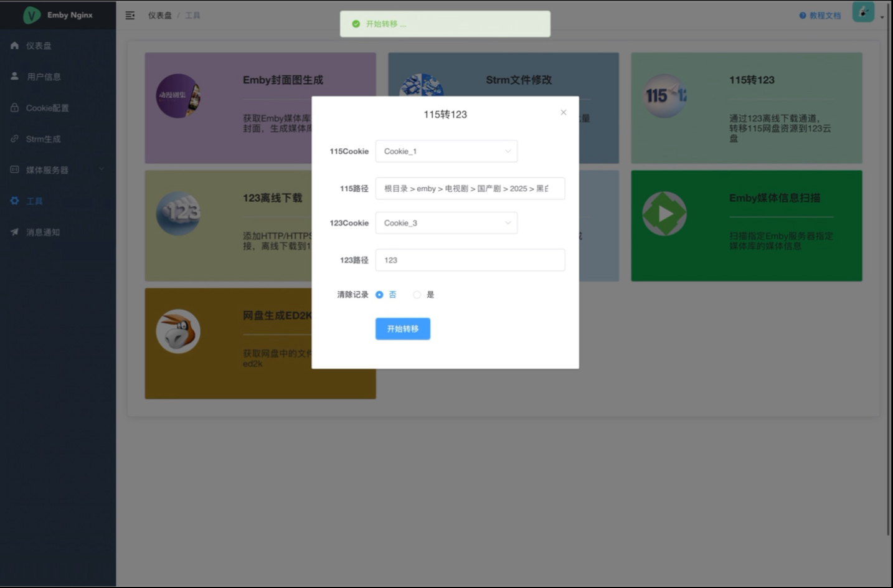Viewport: 893px width, 588px height.
Task: Click the 115转123 dialog title
Action: click(x=445, y=115)
